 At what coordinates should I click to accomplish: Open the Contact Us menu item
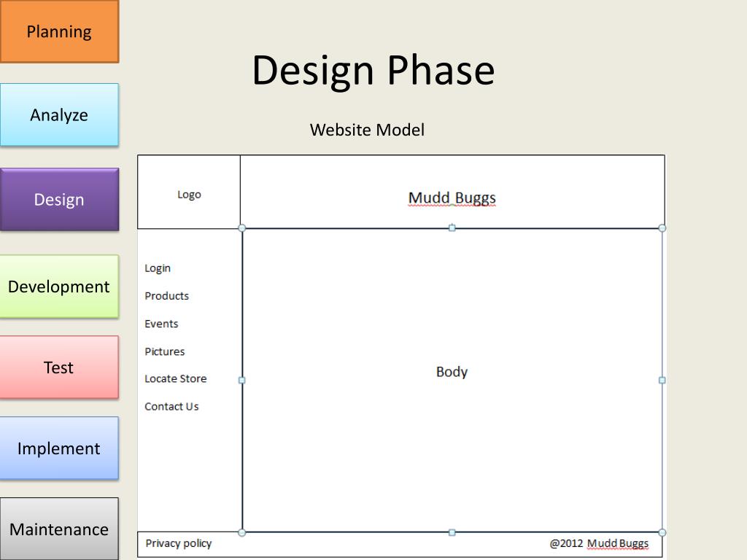point(171,406)
